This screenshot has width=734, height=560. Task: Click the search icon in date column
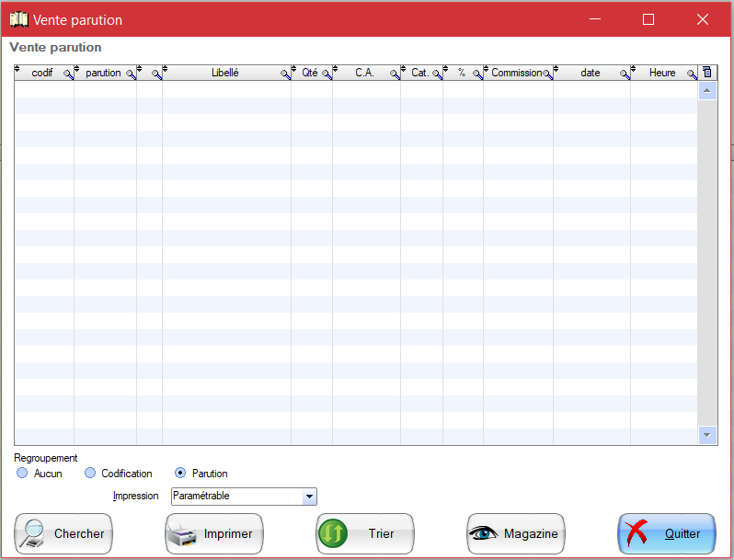tap(625, 74)
